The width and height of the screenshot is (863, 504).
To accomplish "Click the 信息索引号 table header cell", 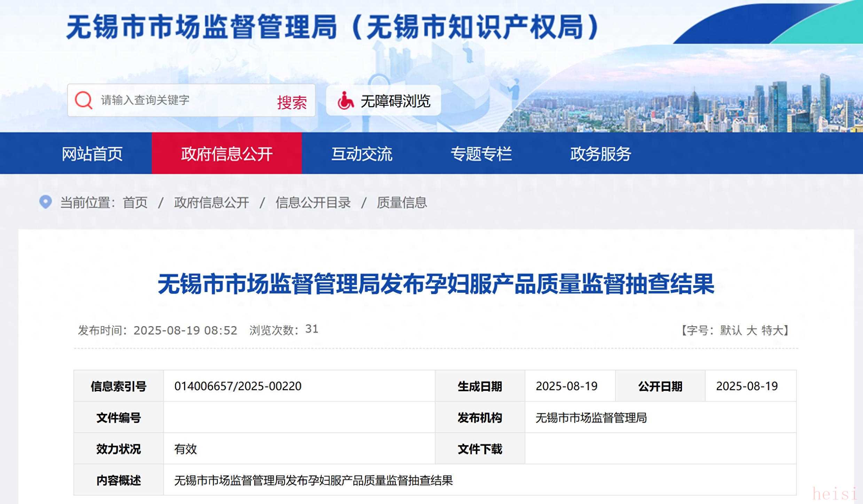I will point(119,386).
